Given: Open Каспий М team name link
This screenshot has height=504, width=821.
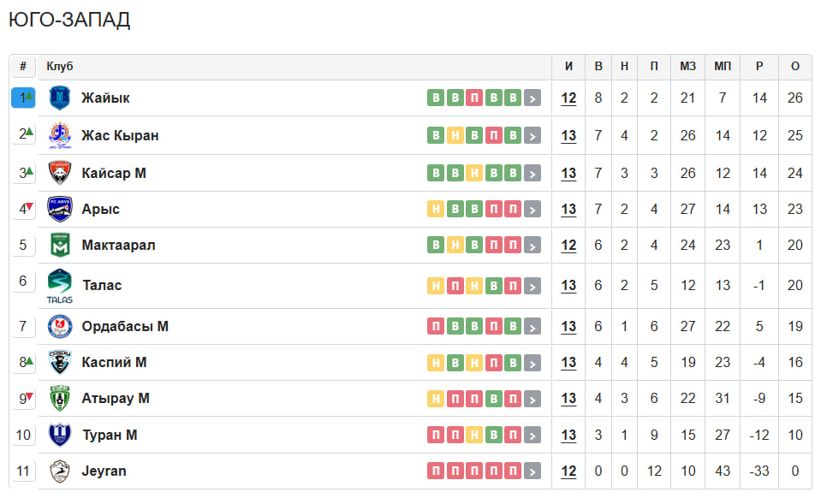Looking at the screenshot, I should 114,362.
